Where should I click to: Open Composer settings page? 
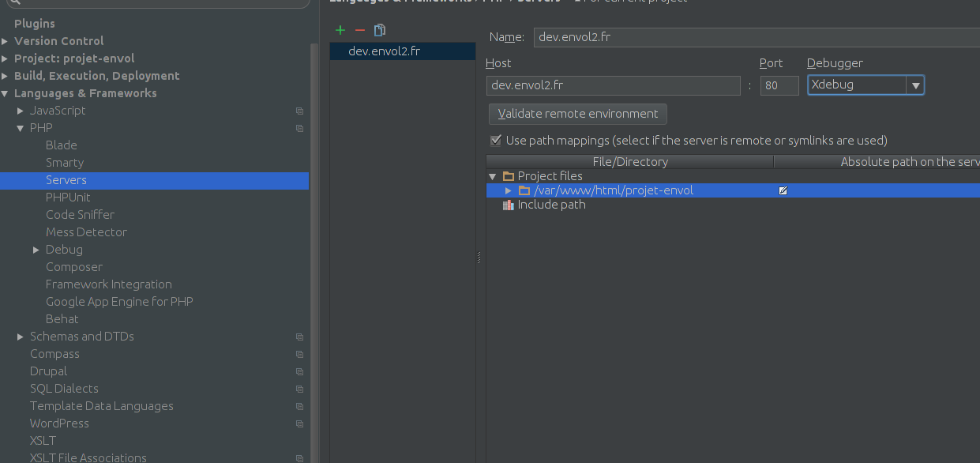point(74,267)
